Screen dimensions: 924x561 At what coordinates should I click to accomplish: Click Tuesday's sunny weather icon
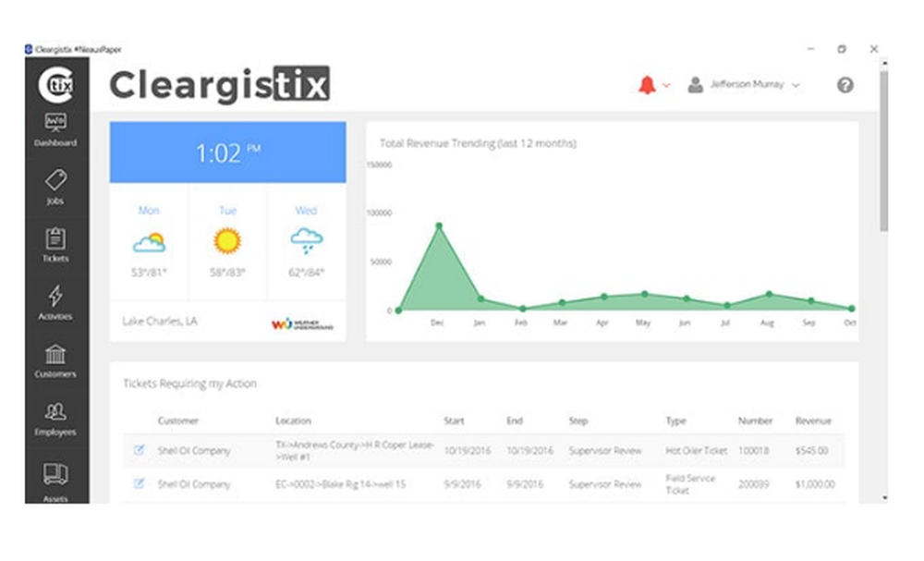click(227, 241)
